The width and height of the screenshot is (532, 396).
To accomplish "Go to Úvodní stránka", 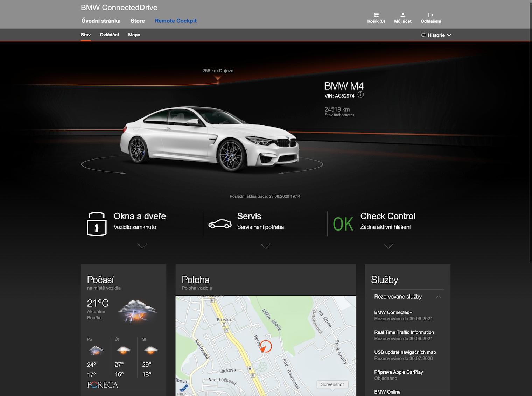I will (101, 21).
